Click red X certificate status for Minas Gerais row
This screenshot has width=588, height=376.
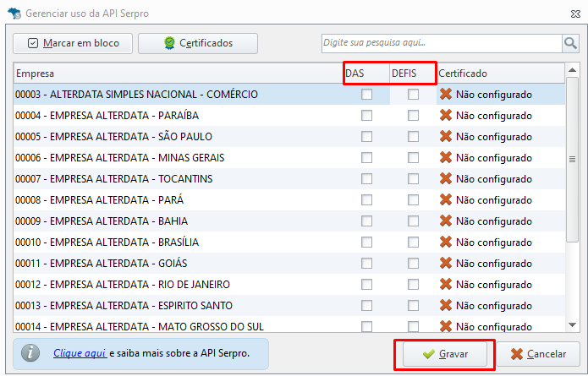pyautogui.click(x=446, y=157)
